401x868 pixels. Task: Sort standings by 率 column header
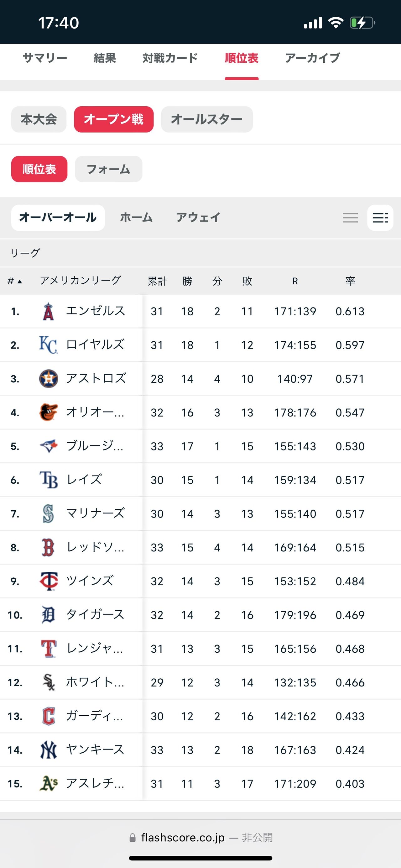pos(350,281)
